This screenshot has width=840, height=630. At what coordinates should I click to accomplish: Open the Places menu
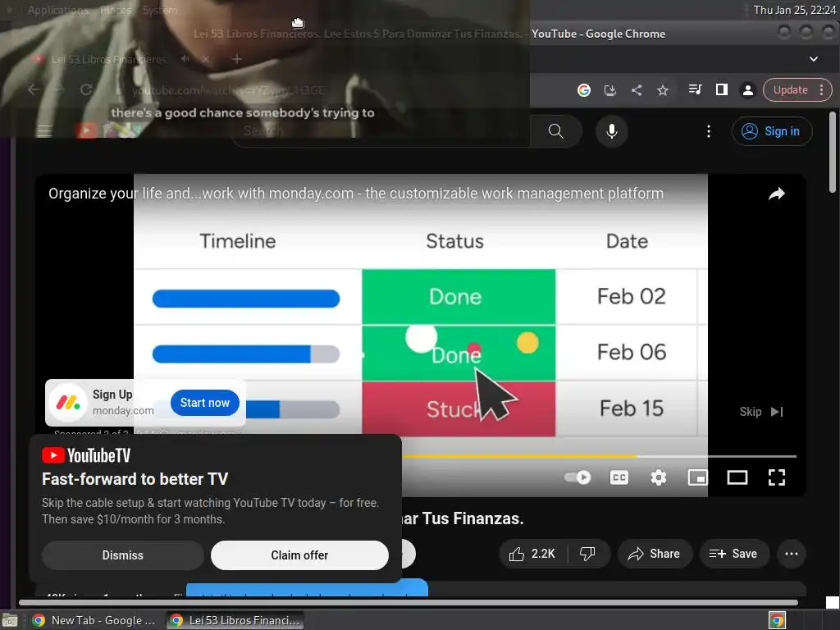coord(115,10)
